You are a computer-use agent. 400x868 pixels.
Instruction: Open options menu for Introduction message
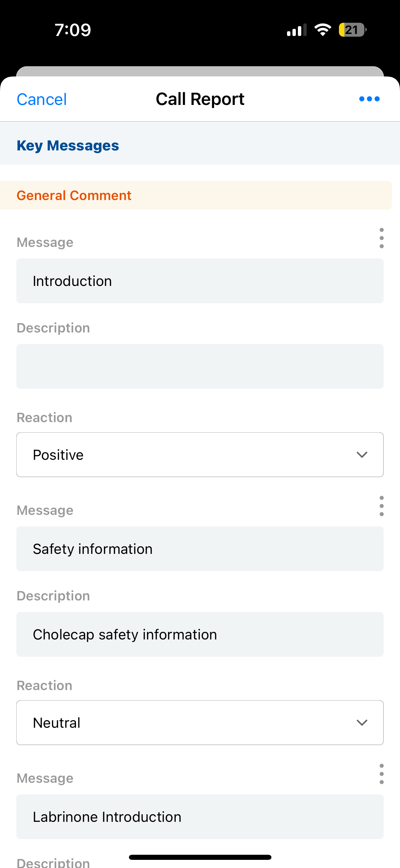click(381, 238)
